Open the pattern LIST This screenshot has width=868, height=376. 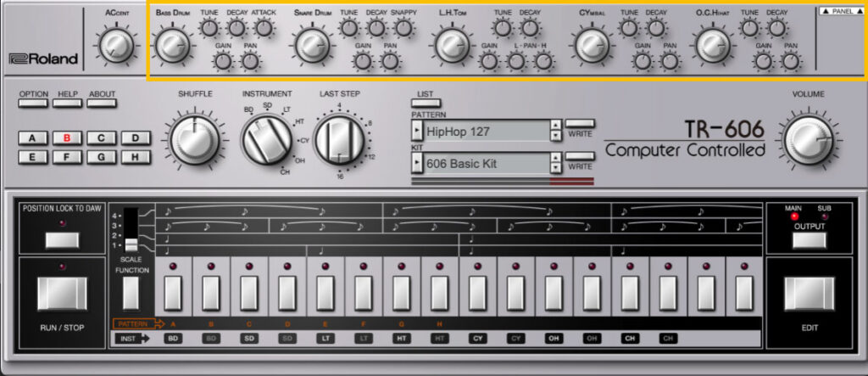(426, 103)
